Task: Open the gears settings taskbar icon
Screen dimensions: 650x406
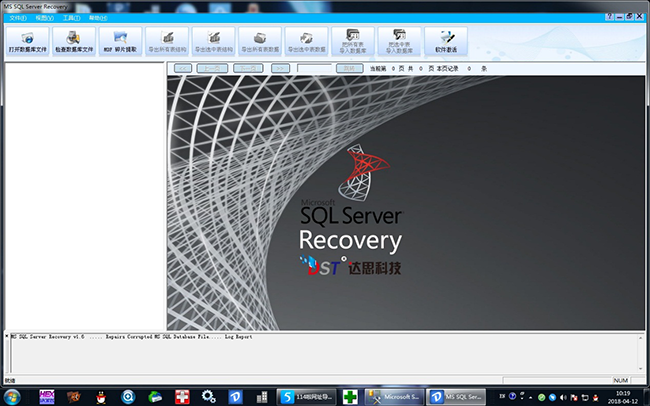Action: [x=209, y=397]
